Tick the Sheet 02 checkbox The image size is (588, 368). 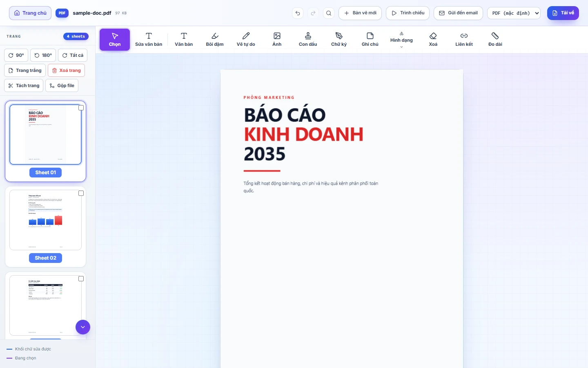(x=81, y=193)
